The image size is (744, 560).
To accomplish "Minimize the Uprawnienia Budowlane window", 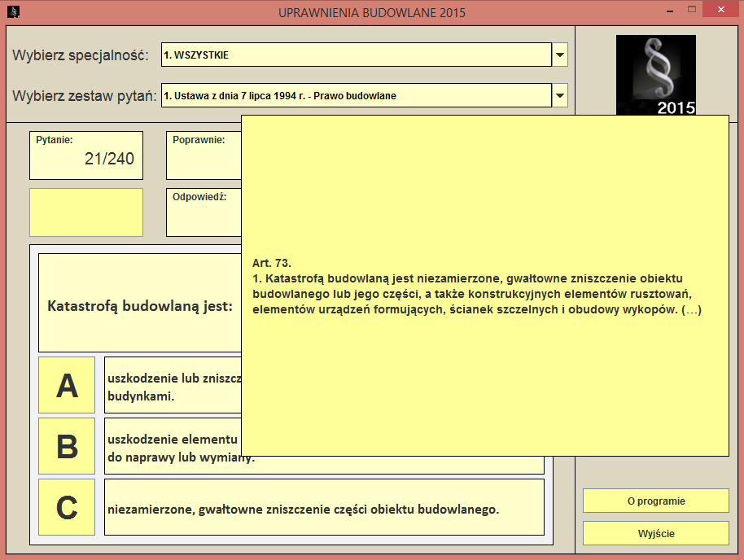I will tap(670, 11).
